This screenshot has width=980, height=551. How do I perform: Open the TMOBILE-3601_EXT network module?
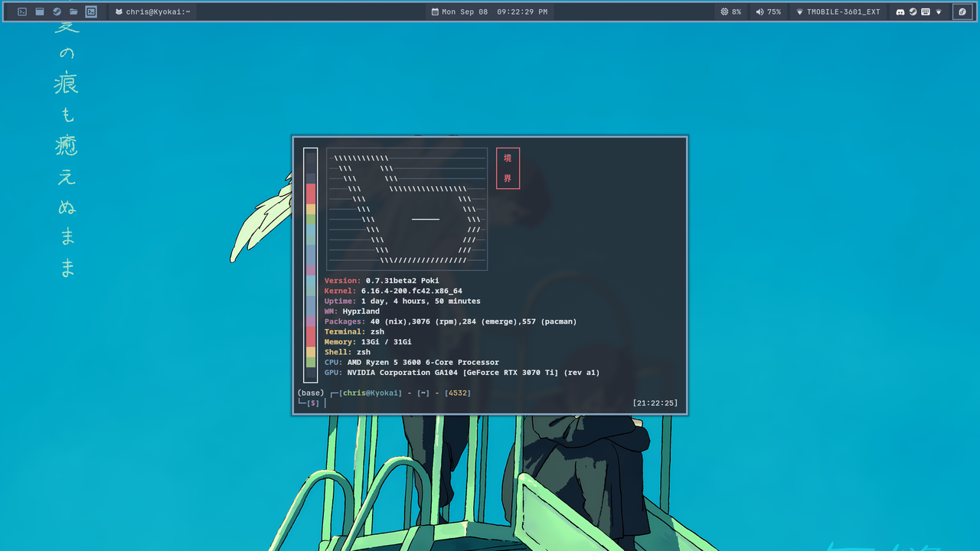pos(838,11)
